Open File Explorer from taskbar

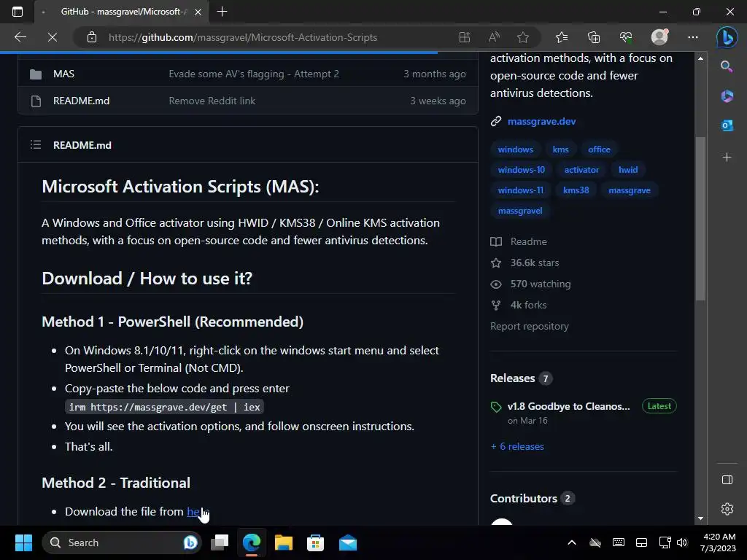[284, 542]
